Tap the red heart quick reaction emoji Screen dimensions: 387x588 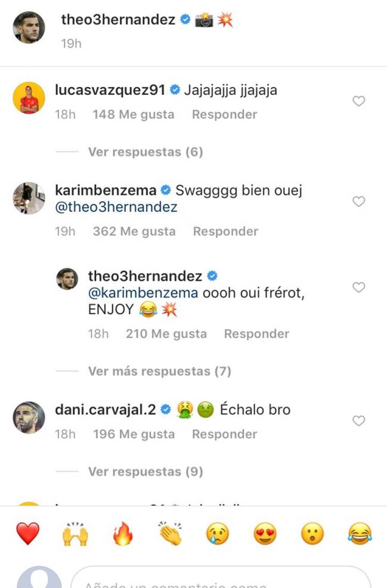point(27,533)
